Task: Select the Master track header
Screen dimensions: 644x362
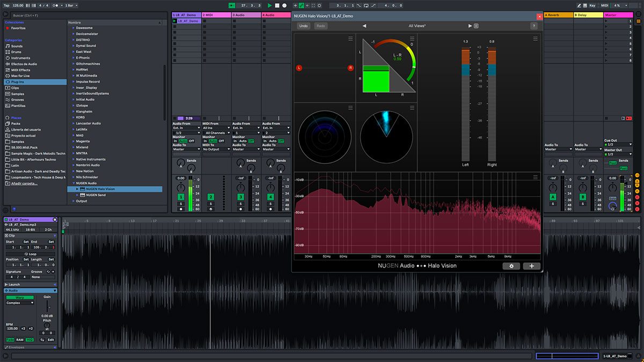Action: pos(618,15)
